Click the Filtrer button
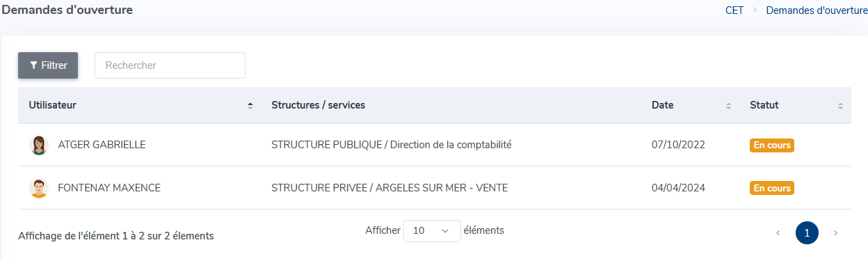The height and width of the screenshot is (261, 868). point(48,65)
